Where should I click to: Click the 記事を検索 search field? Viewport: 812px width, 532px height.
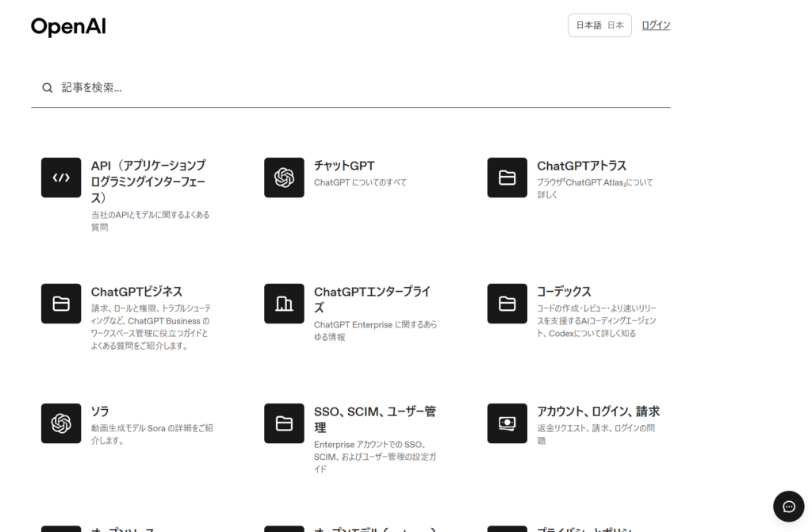tap(357, 88)
